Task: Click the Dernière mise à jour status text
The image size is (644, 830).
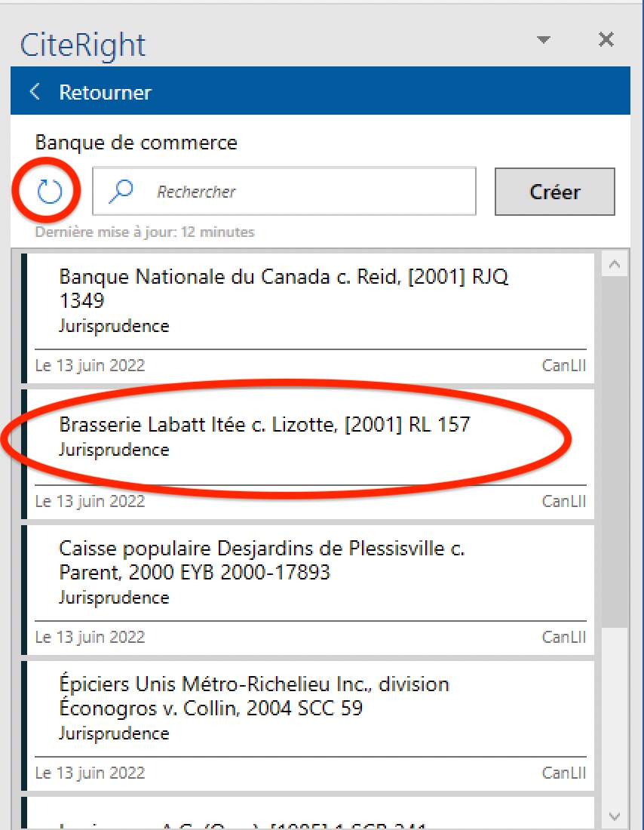Action: pyautogui.click(x=145, y=232)
